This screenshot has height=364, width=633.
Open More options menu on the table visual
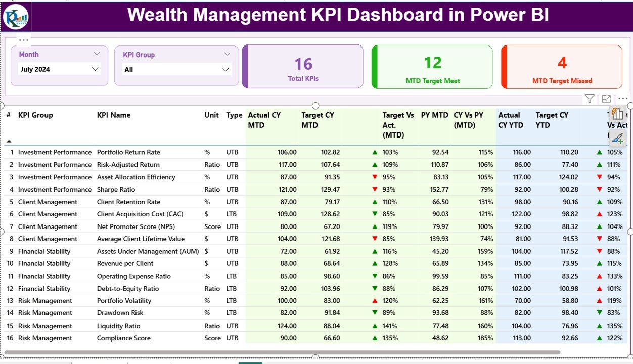coord(622,98)
